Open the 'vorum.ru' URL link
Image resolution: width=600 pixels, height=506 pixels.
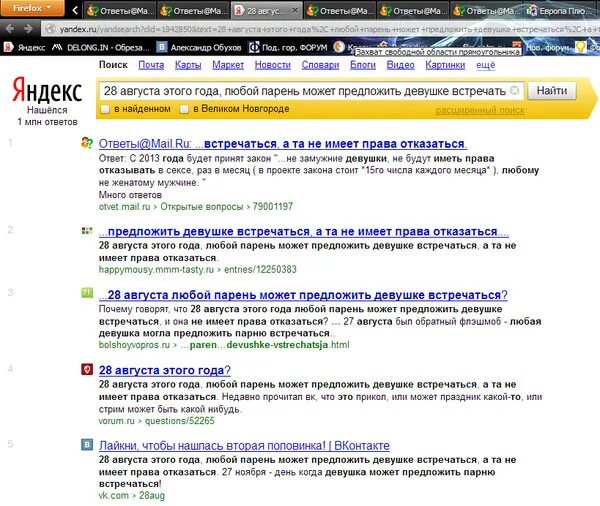[117, 421]
